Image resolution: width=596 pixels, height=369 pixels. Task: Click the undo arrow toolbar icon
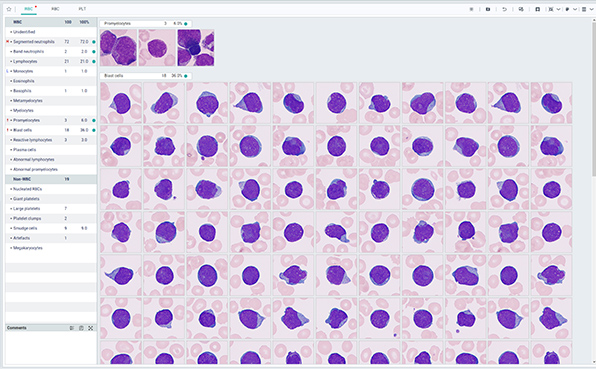click(504, 9)
